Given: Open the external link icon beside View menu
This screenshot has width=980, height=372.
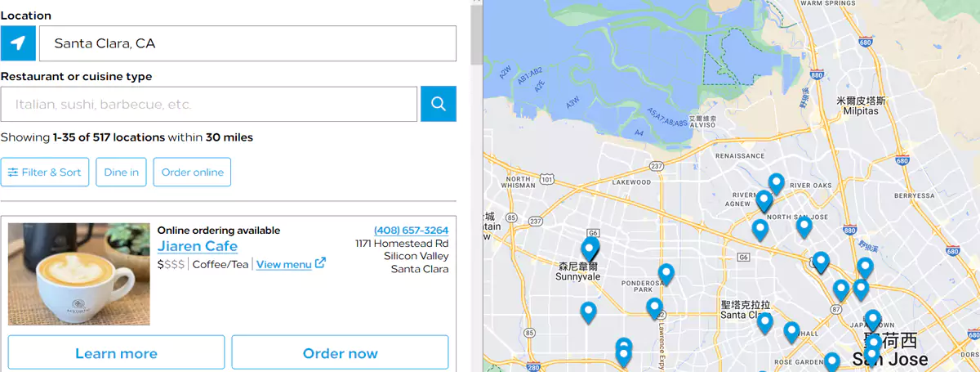Looking at the screenshot, I should pos(320,263).
